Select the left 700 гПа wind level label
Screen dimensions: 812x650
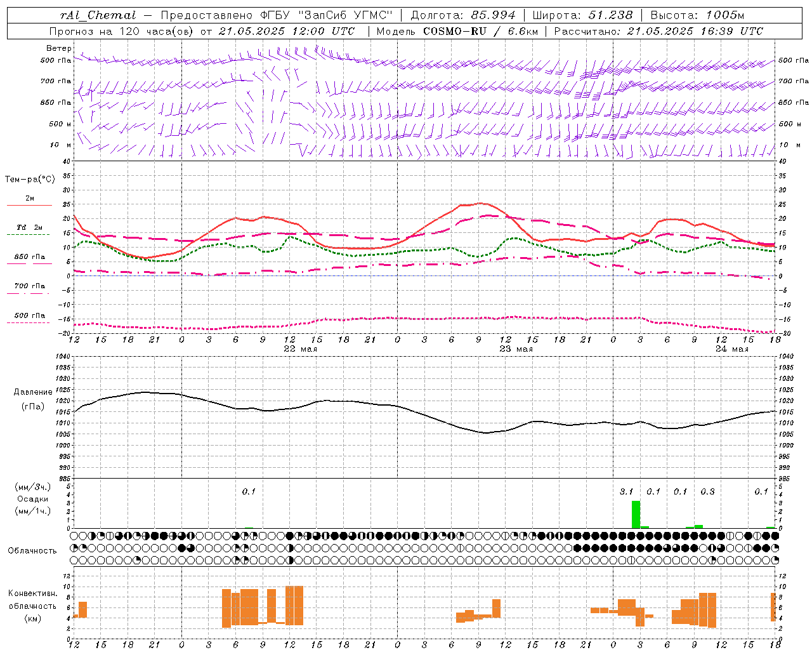point(56,81)
